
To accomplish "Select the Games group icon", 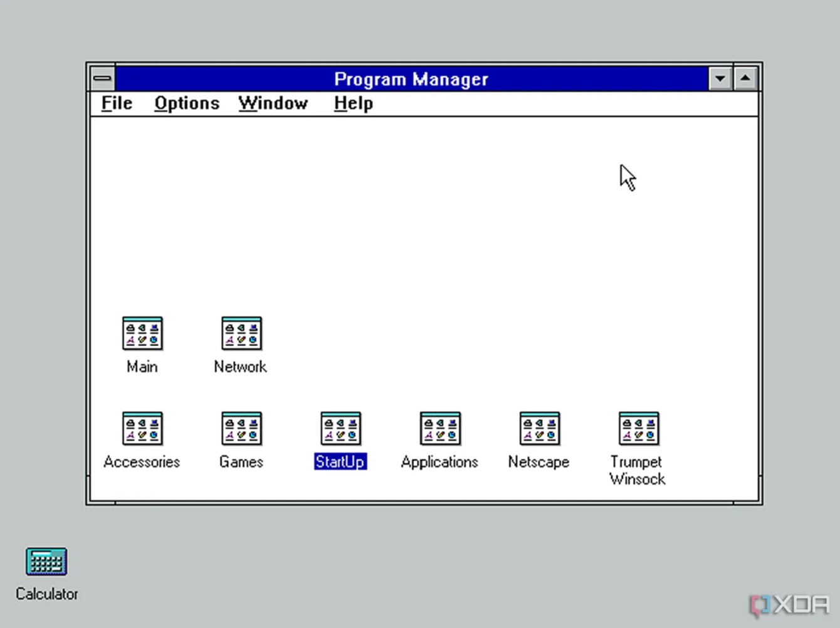I will click(x=241, y=428).
